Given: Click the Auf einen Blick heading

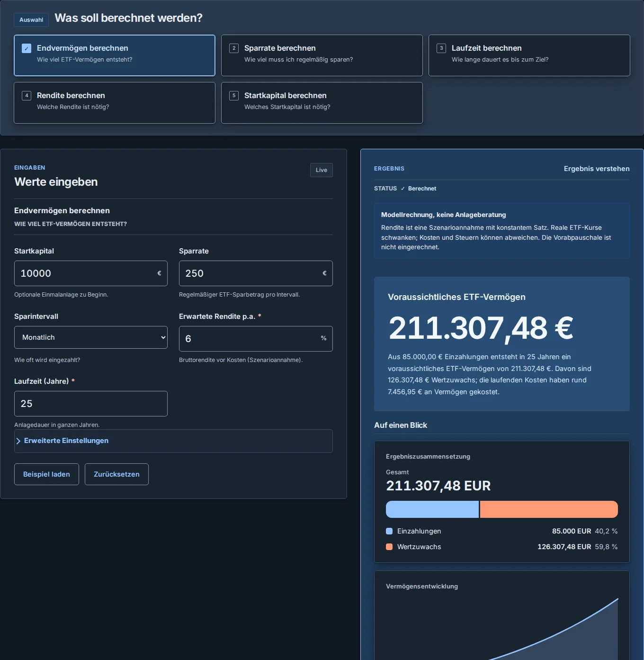Looking at the screenshot, I should [x=401, y=425].
